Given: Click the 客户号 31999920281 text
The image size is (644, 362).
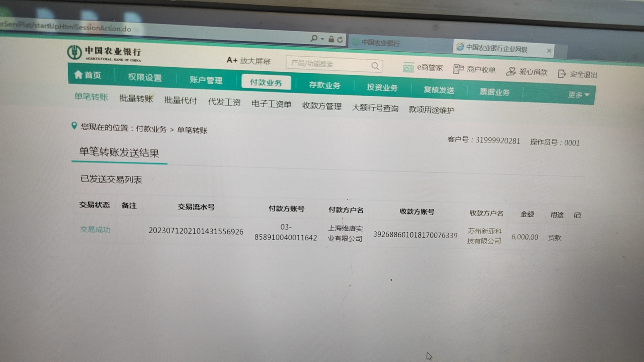Looking at the screenshot, I should 484,140.
